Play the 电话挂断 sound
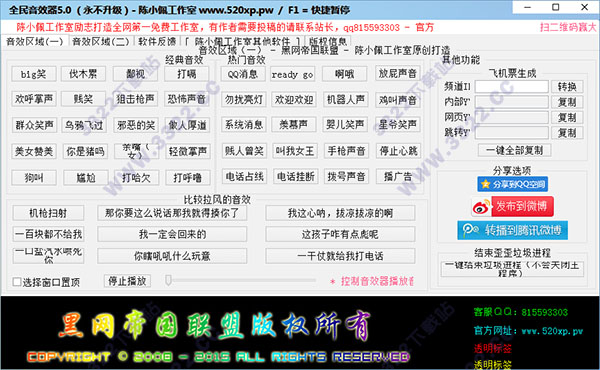 [x=296, y=176]
